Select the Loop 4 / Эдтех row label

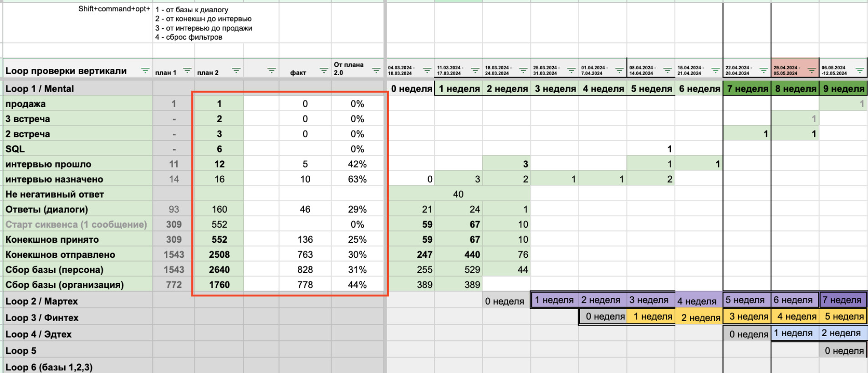click(x=38, y=334)
